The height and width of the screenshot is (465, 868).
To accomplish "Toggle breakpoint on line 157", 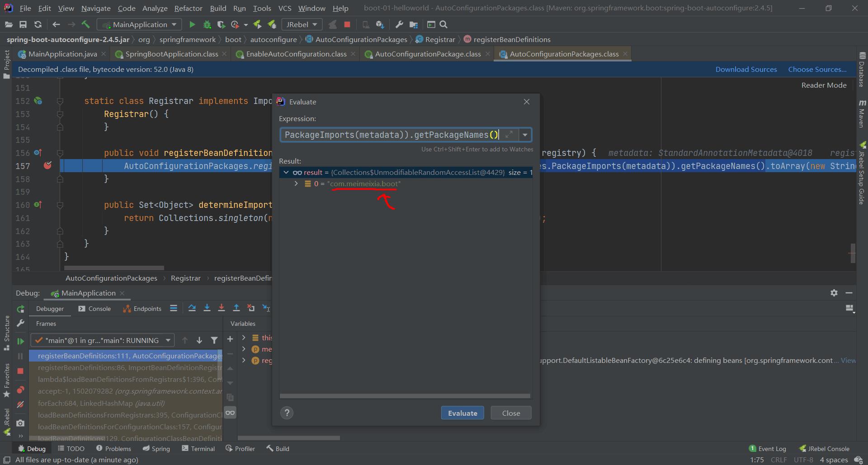I will [47, 166].
